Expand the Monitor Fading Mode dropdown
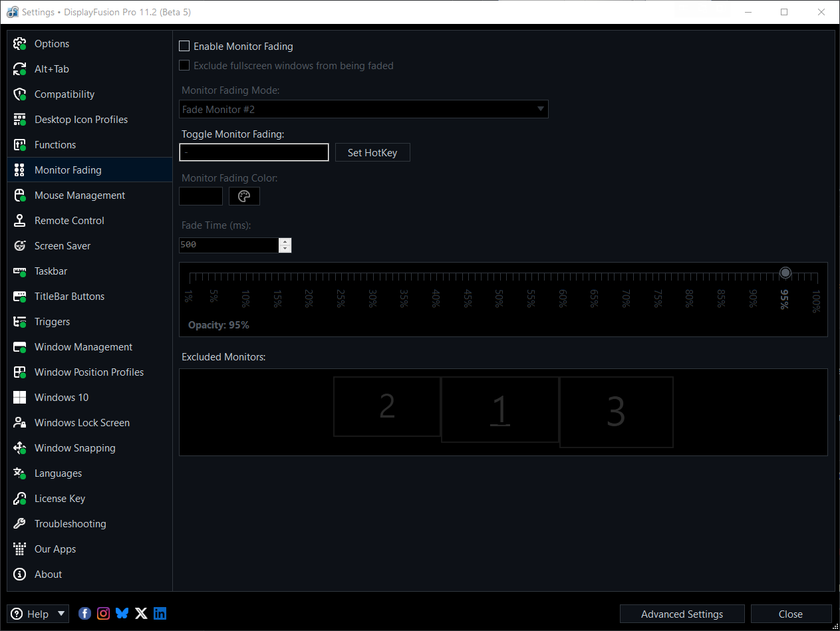 click(540, 109)
